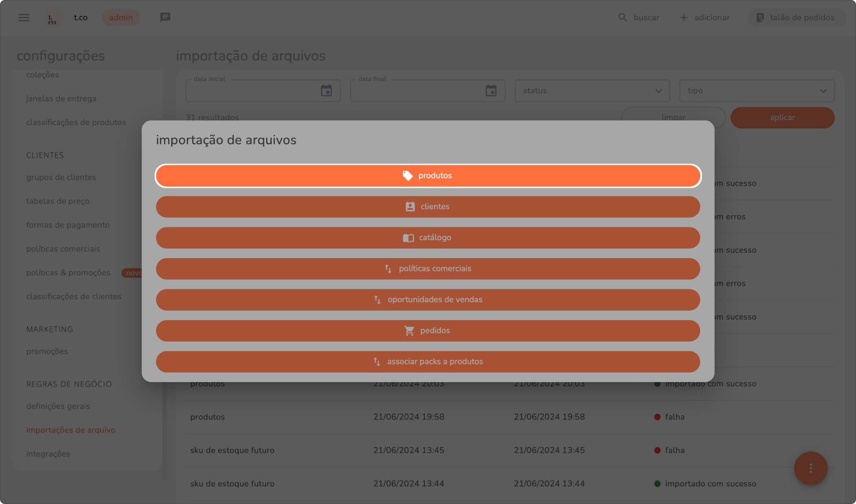Click the data inicial input field
The height and width of the screenshot is (504, 856).
(252, 91)
